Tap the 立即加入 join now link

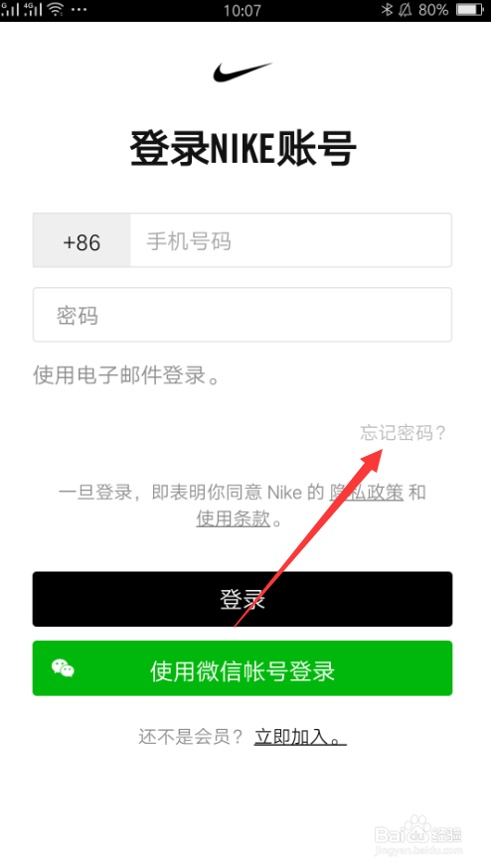(x=300, y=737)
